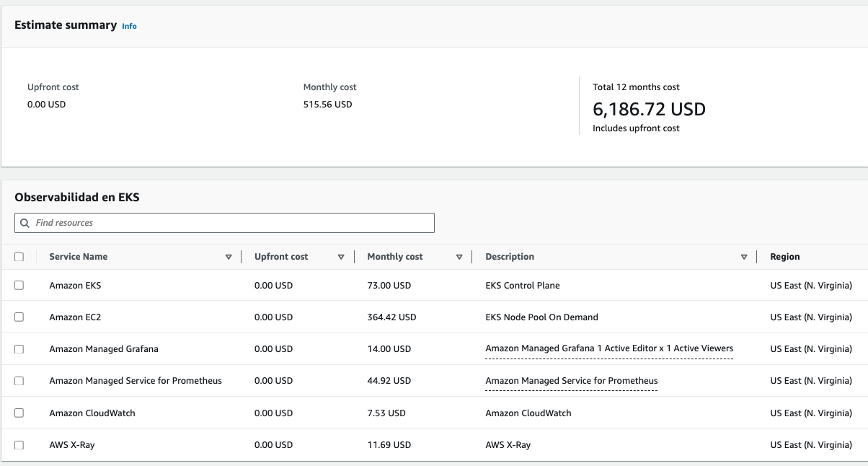Viewport: 868px width, 466px height.
Task: Click the Estimate summary heading
Action: click(66, 25)
